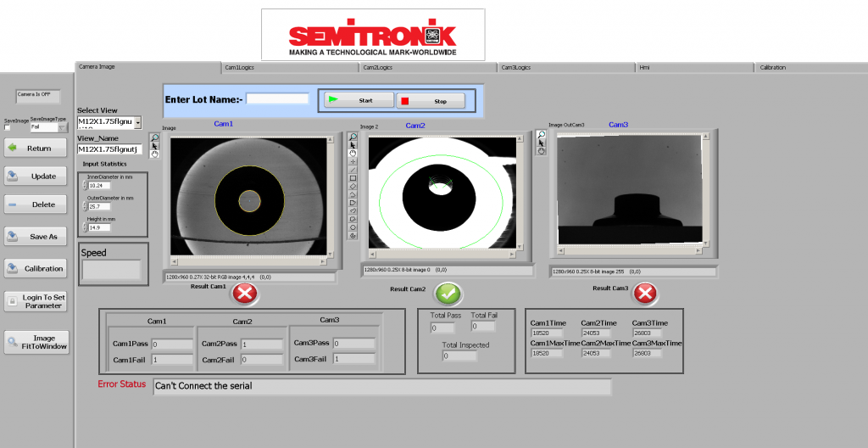Open the SaveImageType dropdown
Image resolution: width=868 pixels, height=448 pixels.
point(62,127)
